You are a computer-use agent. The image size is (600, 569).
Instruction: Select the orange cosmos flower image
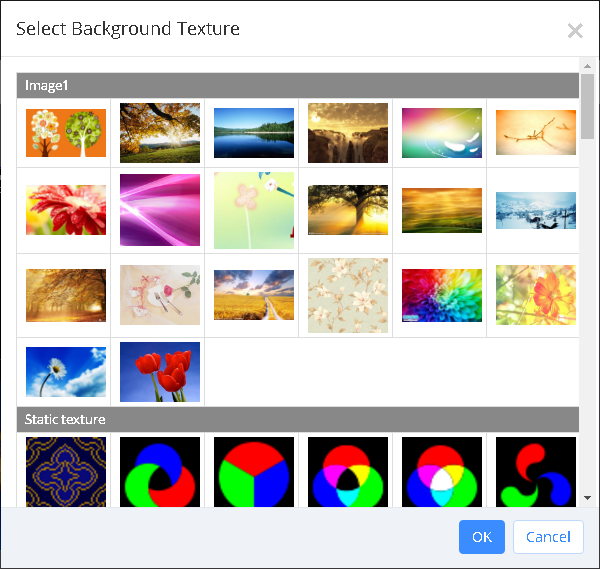pos(536,295)
